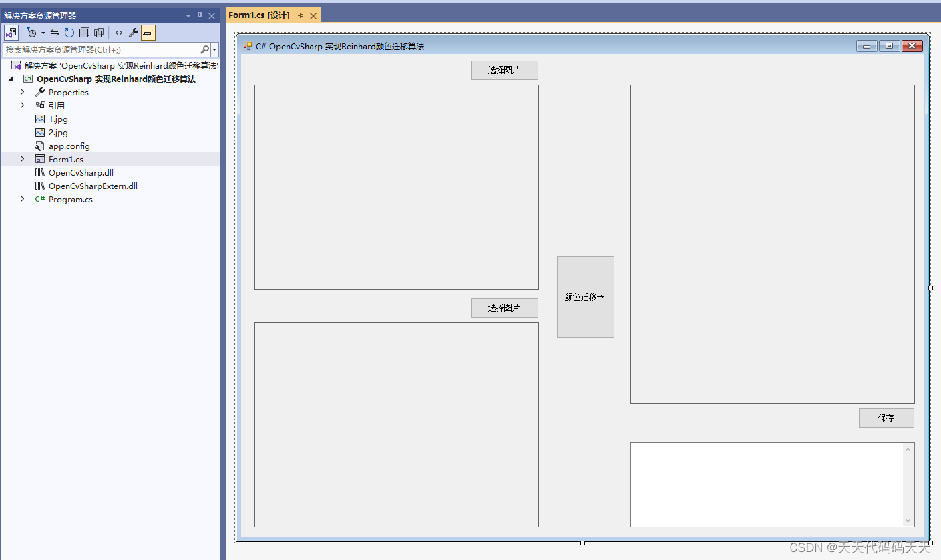Close the Solution Explorer panel

212,15
